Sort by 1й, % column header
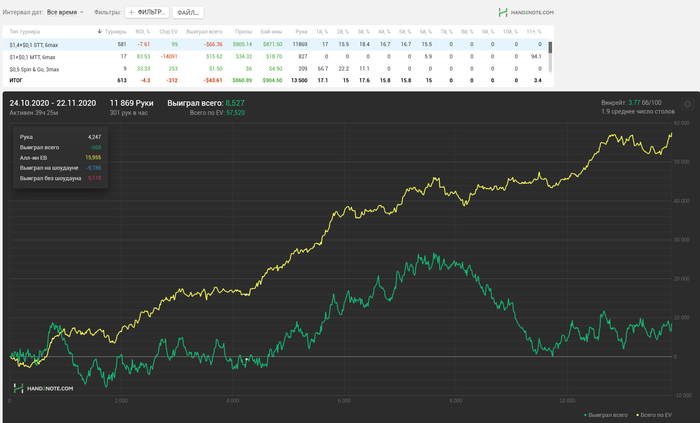The image size is (700, 423). click(322, 32)
